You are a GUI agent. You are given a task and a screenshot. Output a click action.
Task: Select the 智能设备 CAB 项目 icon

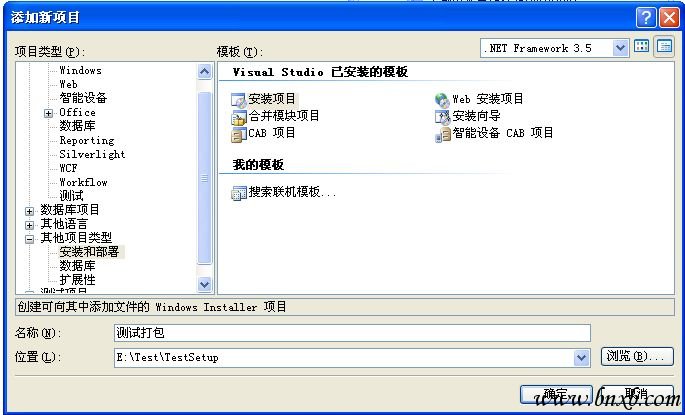click(443, 134)
